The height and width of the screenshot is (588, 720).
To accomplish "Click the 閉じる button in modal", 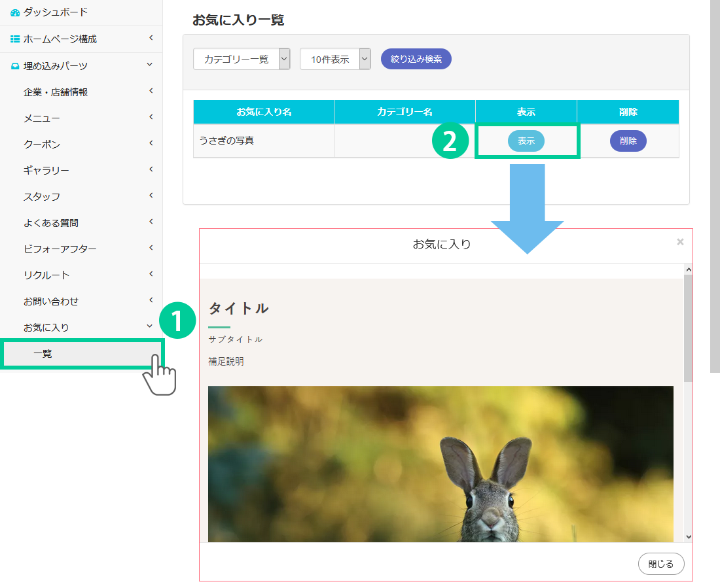I will 661,564.
